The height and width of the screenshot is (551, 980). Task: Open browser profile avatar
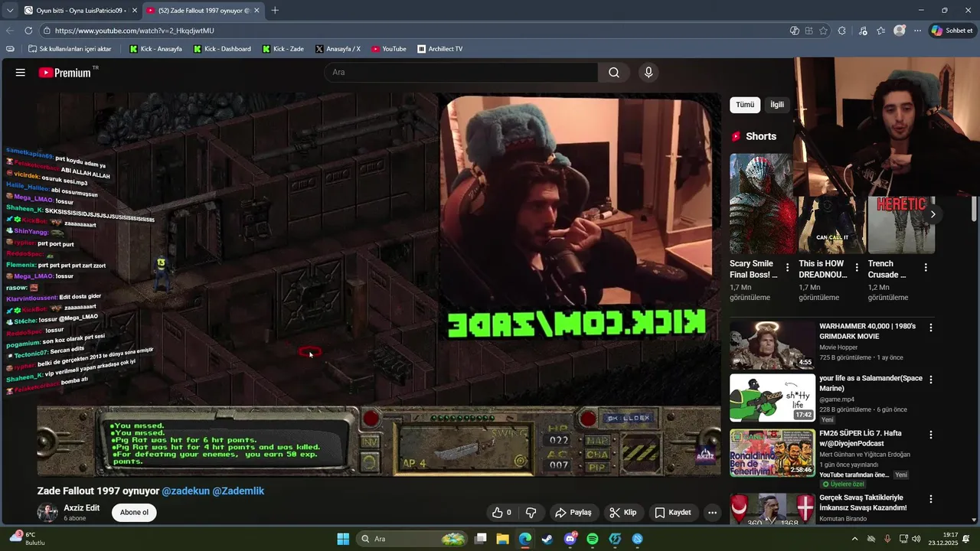[x=900, y=31]
